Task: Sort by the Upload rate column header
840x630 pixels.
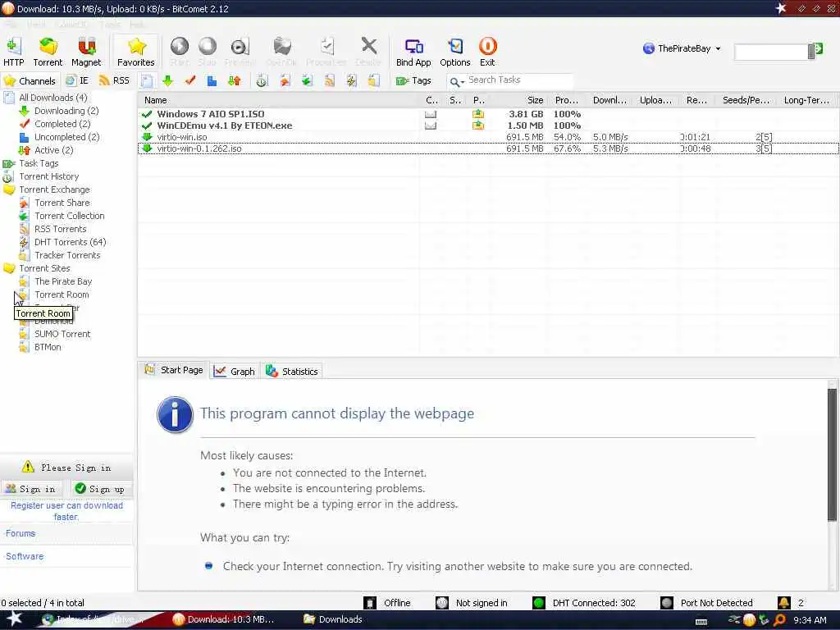Action: click(655, 100)
